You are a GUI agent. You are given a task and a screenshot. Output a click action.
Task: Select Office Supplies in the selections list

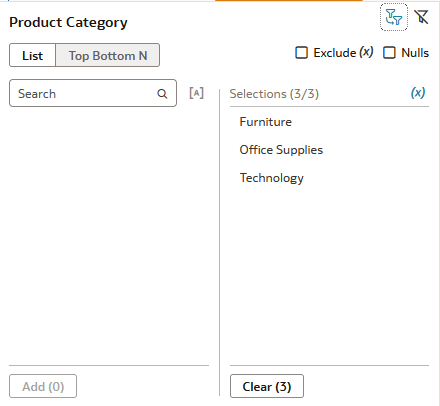tap(281, 150)
